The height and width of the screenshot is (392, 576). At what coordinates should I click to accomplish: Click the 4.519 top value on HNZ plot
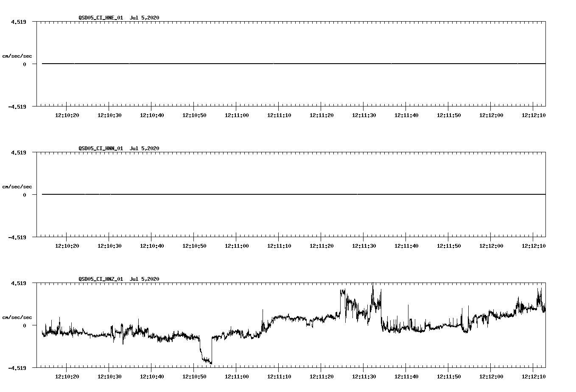(x=18, y=283)
